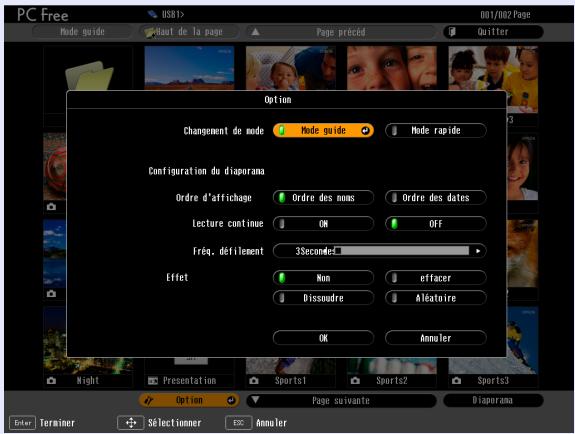Open the three children thumbnail
575x434 pixels.
pyautogui.click(x=493, y=79)
